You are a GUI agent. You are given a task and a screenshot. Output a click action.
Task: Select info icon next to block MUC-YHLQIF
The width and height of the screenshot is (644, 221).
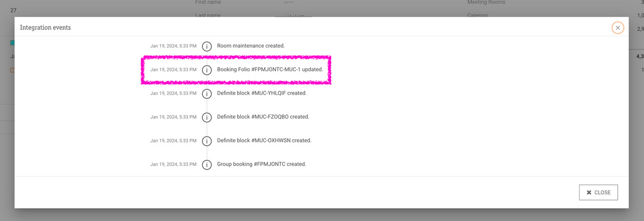coord(207,93)
